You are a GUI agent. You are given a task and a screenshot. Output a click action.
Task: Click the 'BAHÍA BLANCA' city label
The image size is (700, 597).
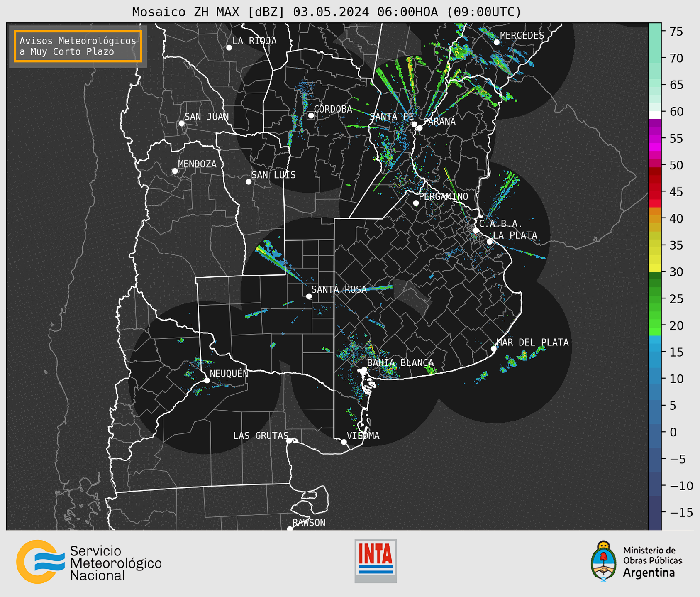tap(400, 363)
